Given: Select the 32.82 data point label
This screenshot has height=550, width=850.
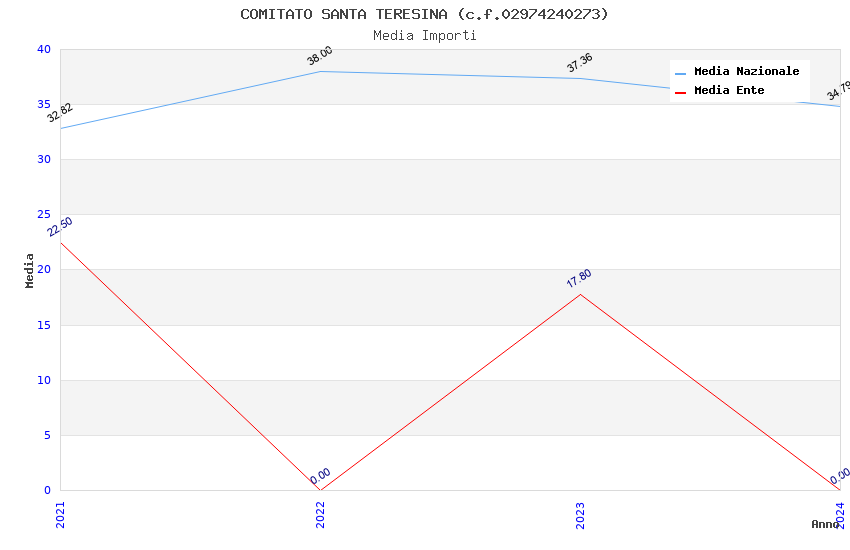Looking at the screenshot, I should pyautogui.click(x=60, y=113).
